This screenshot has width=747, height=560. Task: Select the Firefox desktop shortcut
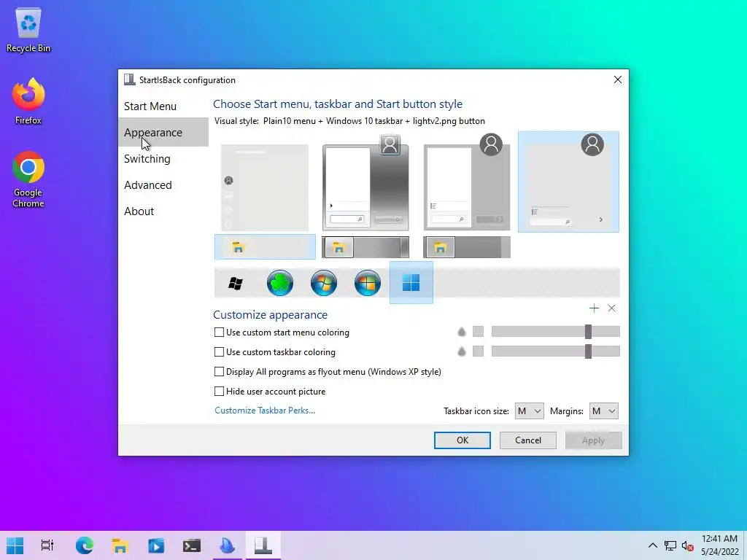[28, 102]
